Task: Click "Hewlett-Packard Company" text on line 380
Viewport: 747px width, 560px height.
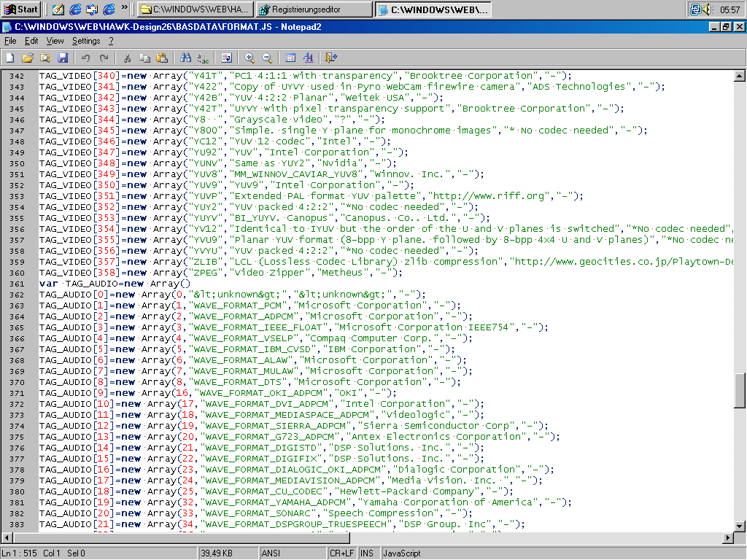Action: [x=407, y=491]
